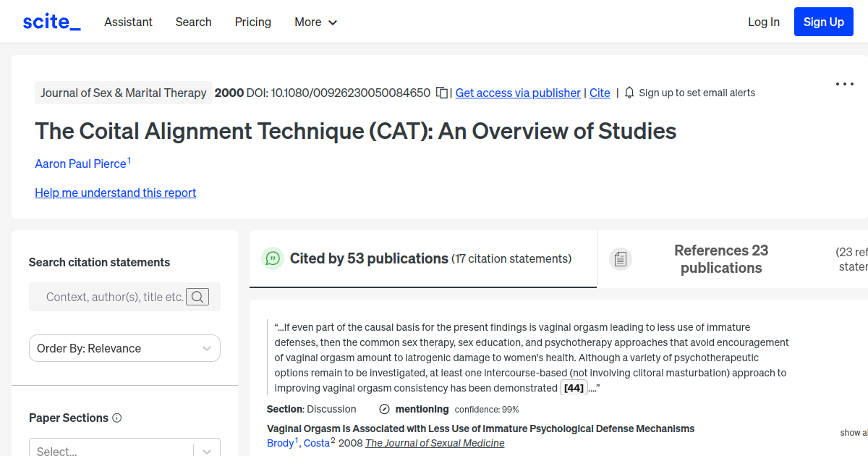Image resolution: width=868 pixels, height=456 pixels.
Task: Click the green quotation icon beside Cited by
Action: pyautogui.click(x=273, y=258)
